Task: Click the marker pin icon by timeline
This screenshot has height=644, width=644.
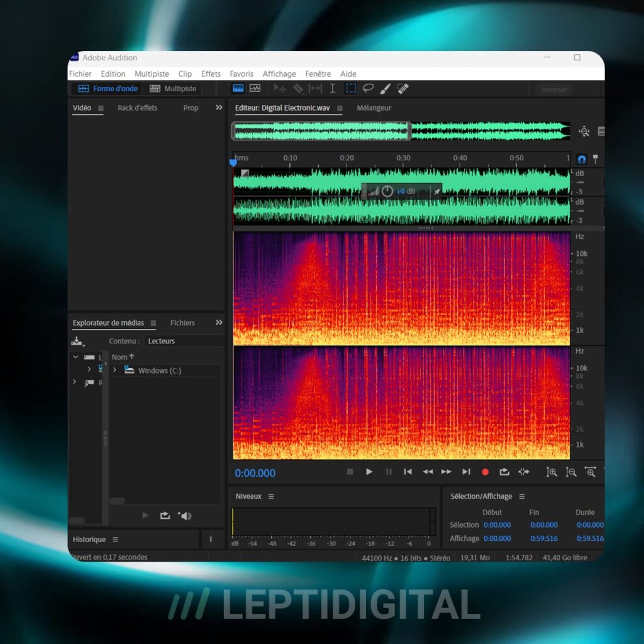Action: tap(596, 159)
